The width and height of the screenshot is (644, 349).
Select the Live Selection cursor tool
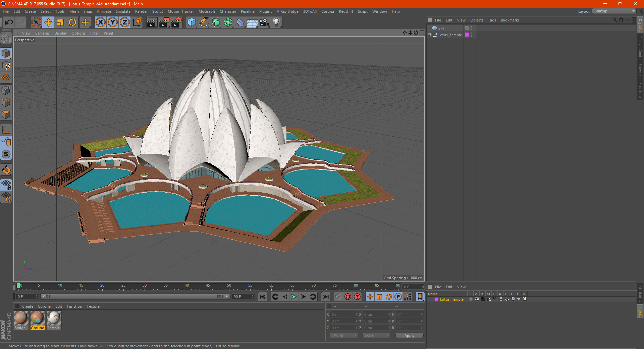coord(36,22)
